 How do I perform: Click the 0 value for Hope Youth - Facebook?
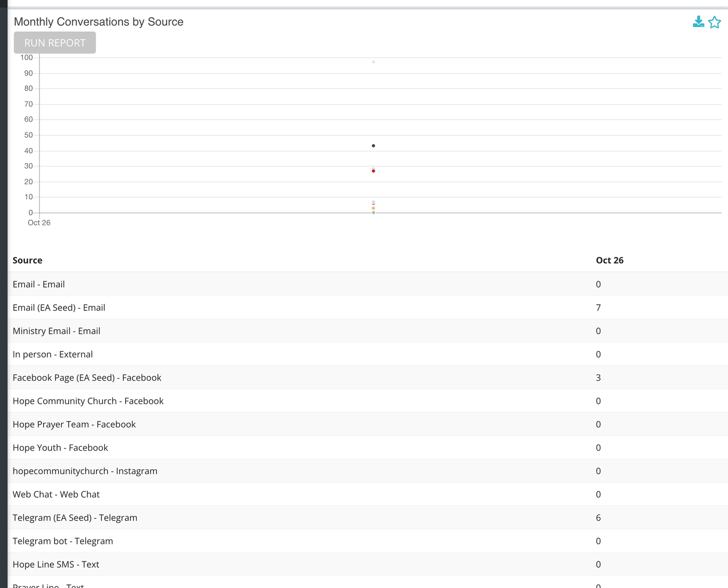click(x=599, y=448)
